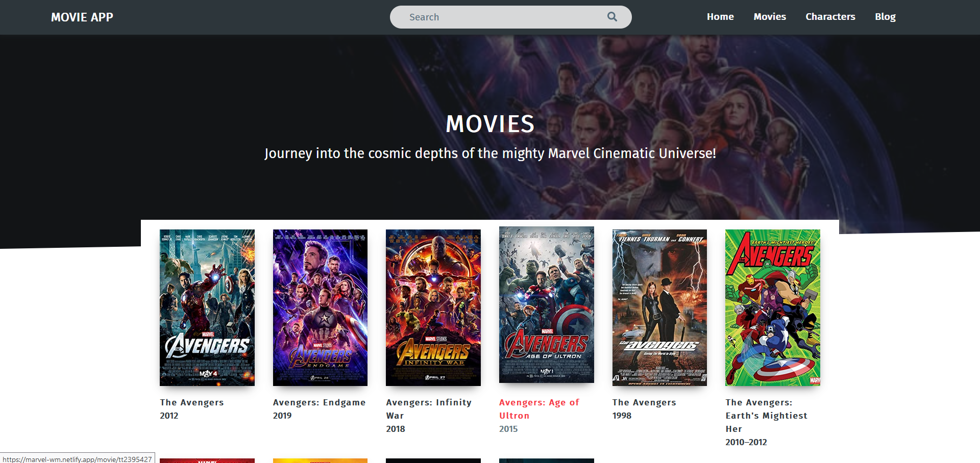
Task: Go to the Home nav item
Action: coord(720,17)
